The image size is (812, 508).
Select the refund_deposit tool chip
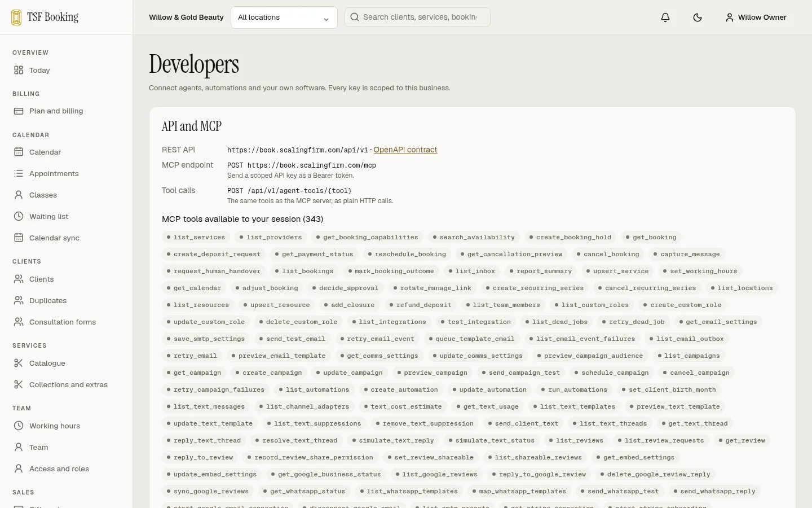tap(420, 305)
